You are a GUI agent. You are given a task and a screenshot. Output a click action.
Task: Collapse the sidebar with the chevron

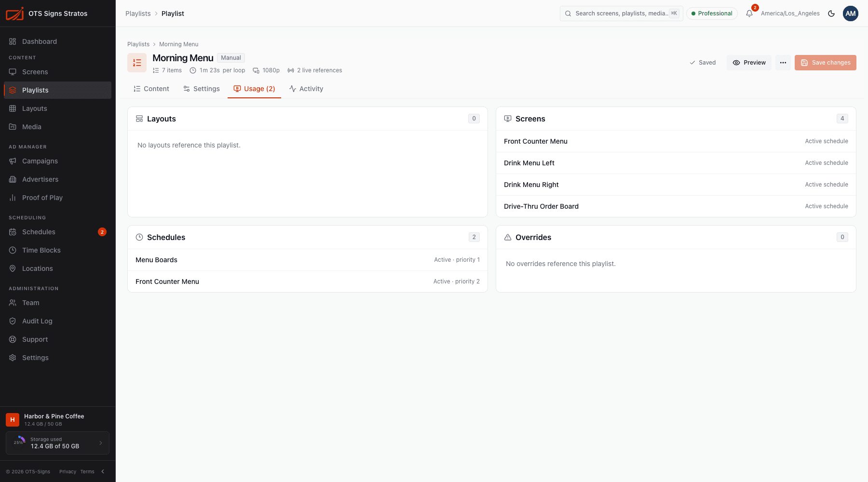click(x=103, y=471)
